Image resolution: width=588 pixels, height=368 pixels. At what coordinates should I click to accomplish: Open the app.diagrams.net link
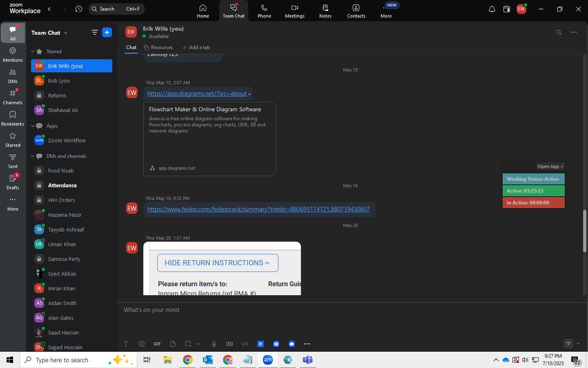[197, 94]
